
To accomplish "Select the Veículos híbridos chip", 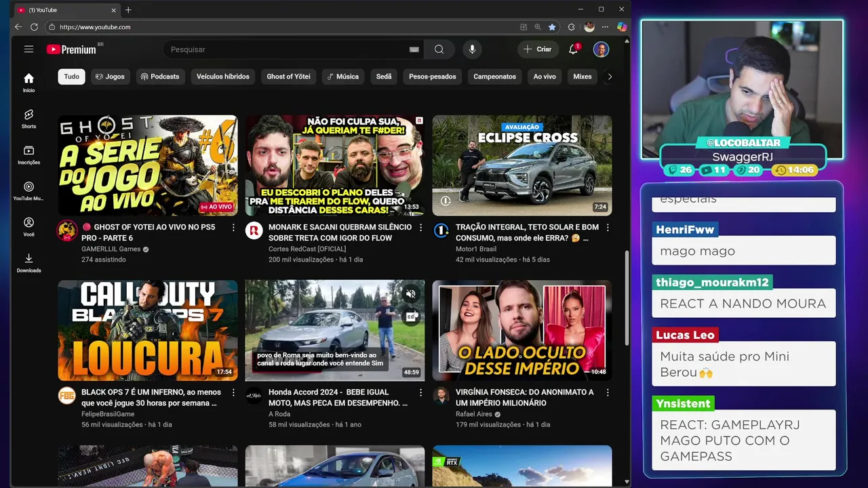I will (223, 77).
